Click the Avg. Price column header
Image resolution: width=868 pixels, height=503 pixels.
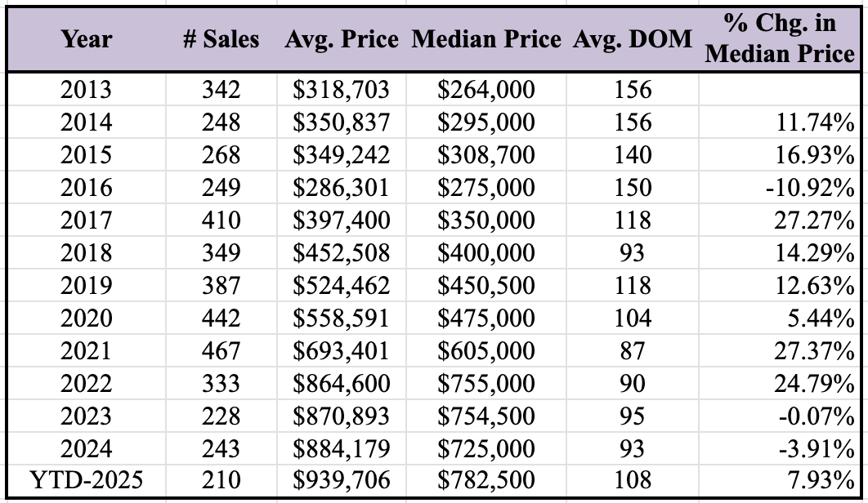click(x=342, y=39)
